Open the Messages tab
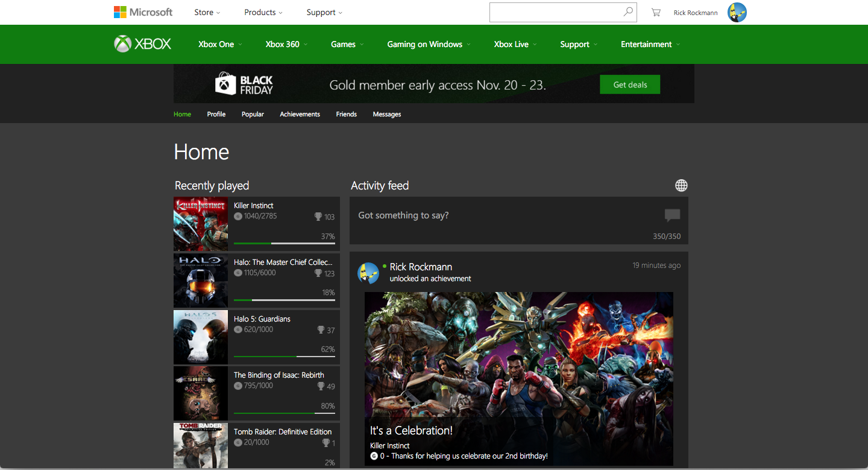868x470 pixels. click(x=387, y=114)
